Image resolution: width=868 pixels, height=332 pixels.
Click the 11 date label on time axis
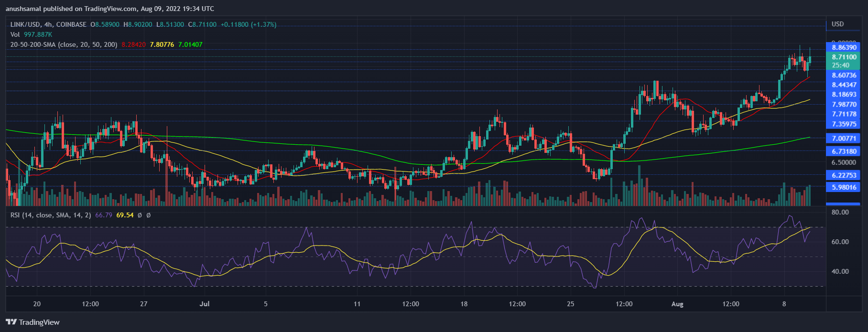(x=357, y=304)
